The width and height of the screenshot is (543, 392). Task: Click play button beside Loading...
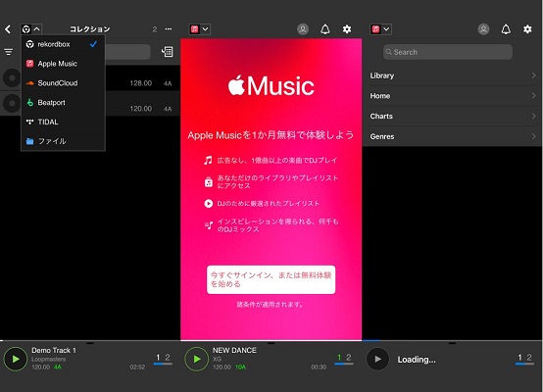click(x=377, y=359)
